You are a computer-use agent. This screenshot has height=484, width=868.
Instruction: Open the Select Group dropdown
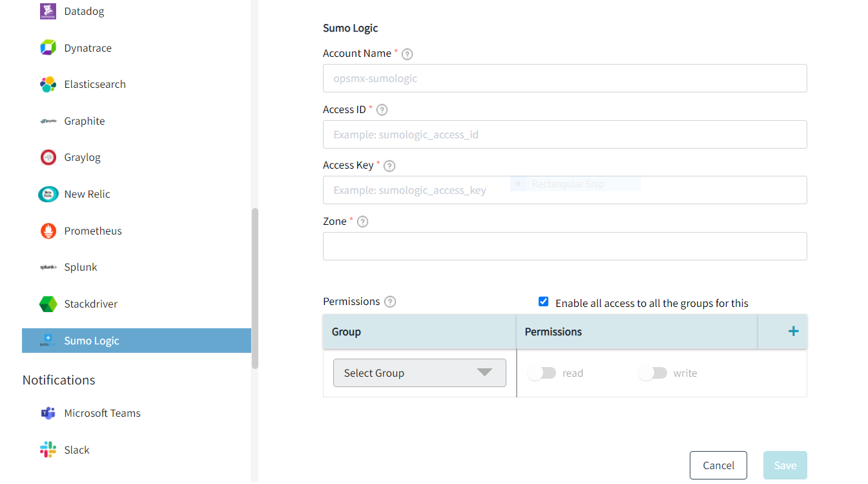pyautogui.click(x=419, y=373)
